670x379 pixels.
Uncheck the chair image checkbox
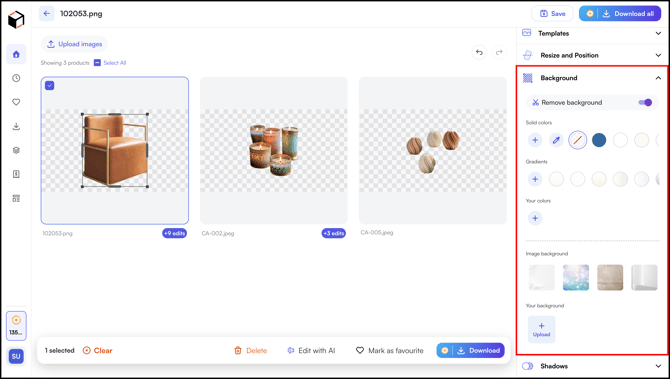(x=50, y=85)
